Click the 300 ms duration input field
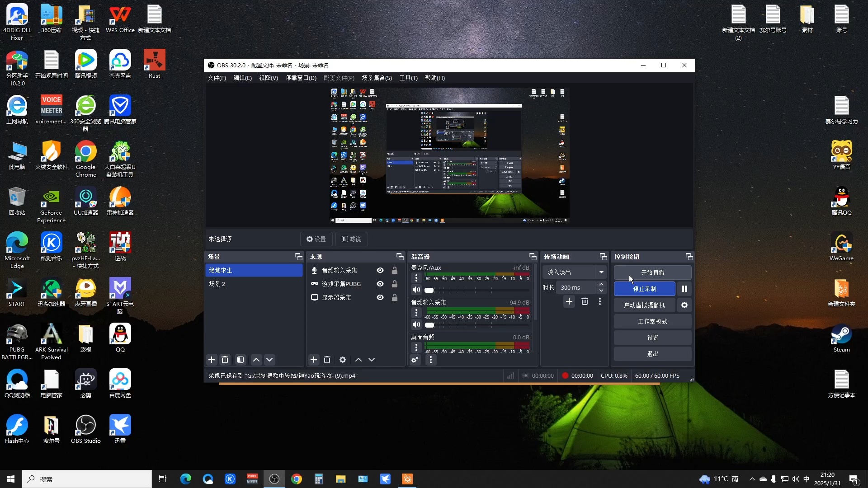The image size is (868, 488). [x=576, y=288]
